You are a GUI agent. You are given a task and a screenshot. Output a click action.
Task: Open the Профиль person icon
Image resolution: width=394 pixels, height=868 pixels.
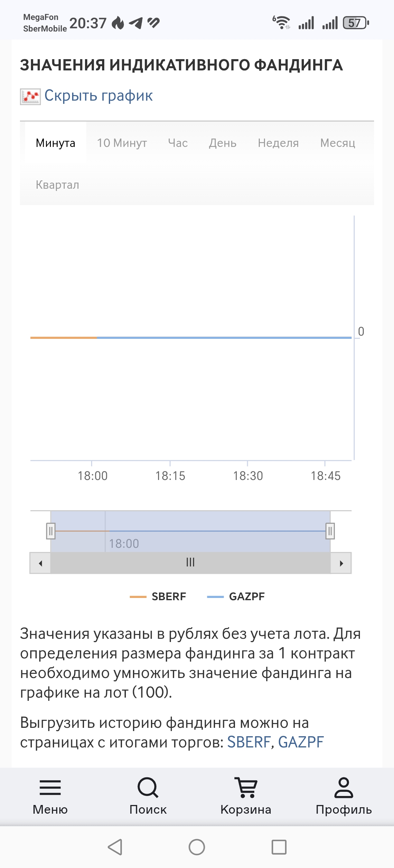pyautogui.click(x=343, y=788)
